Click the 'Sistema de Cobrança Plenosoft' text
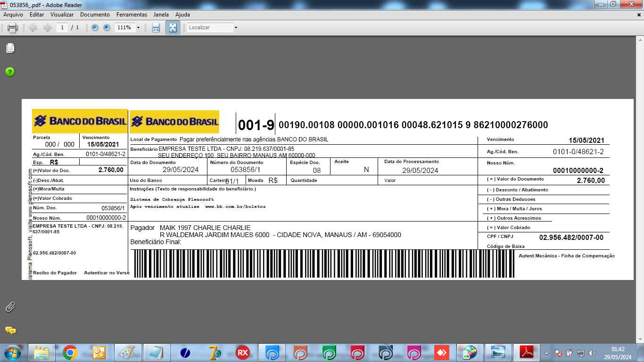 click(172, 199)
